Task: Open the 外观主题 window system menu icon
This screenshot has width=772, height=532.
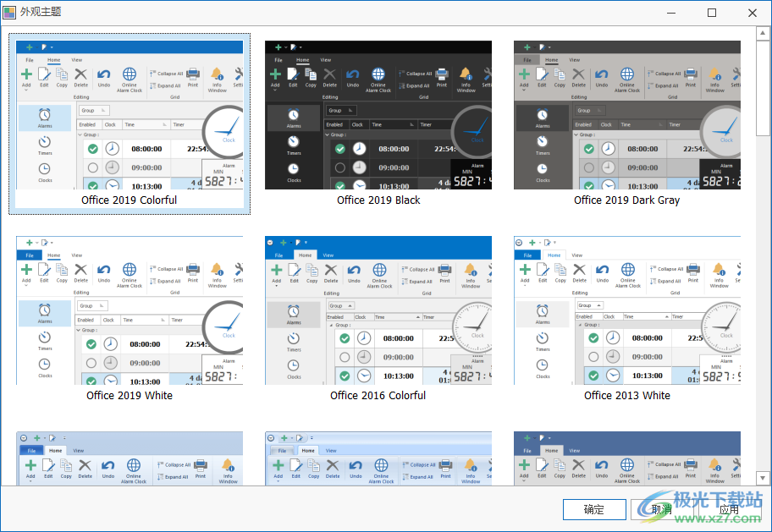Action: pos(9,13)
